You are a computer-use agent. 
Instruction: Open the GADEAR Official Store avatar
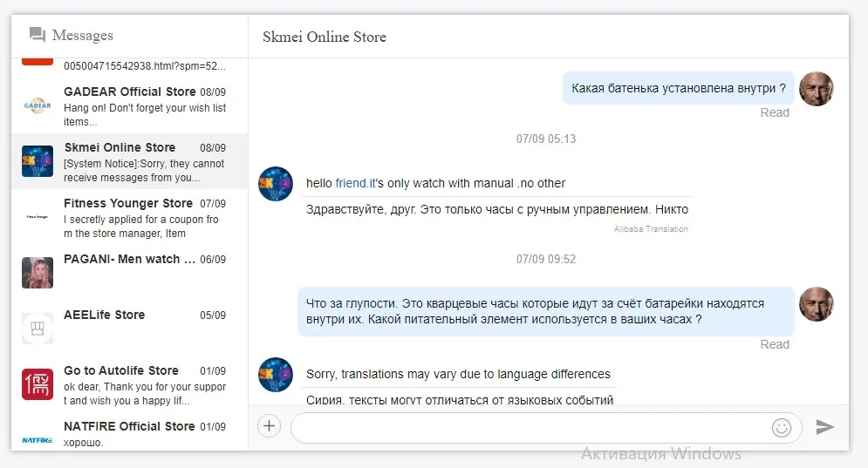click(x=38, y=105)
